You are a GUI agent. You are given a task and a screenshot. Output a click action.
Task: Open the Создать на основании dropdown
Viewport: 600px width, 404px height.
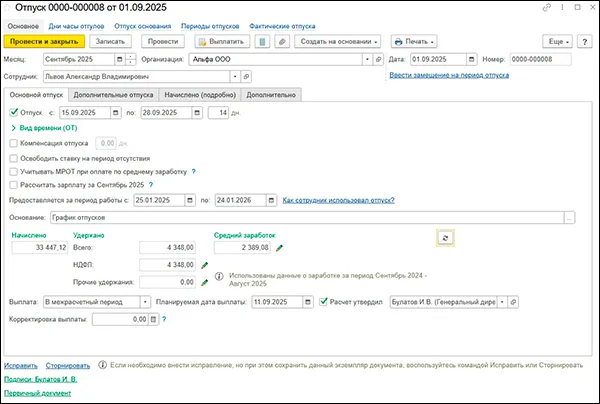click(x=340, y=42)
